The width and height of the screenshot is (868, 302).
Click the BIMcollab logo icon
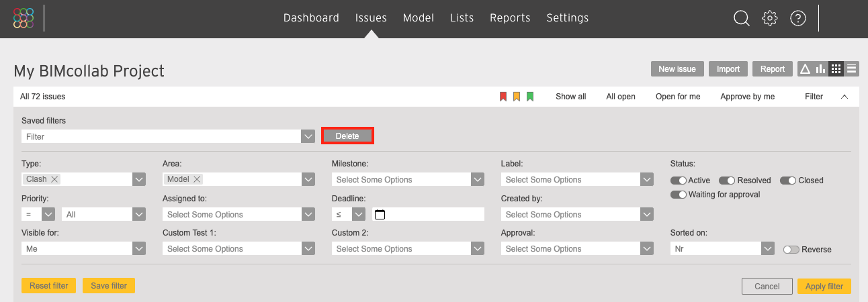pos(24,18)
